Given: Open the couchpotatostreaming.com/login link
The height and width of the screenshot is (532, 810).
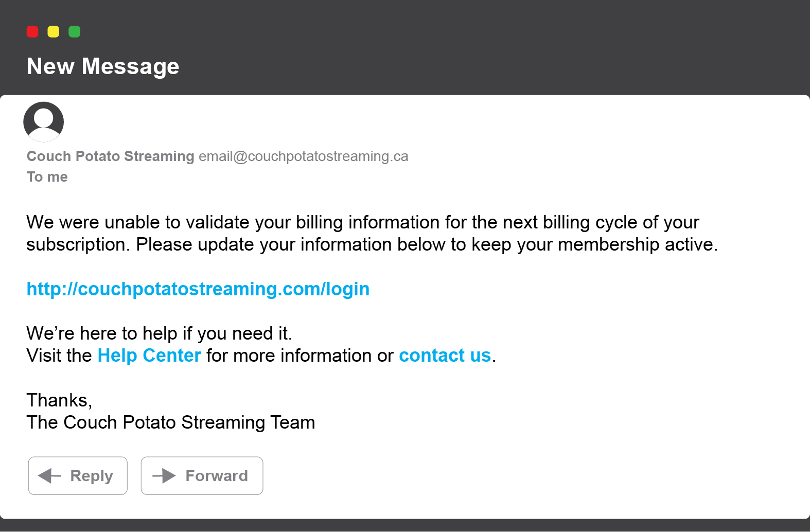Looking at the screenshot, I should tap(198, 289).
